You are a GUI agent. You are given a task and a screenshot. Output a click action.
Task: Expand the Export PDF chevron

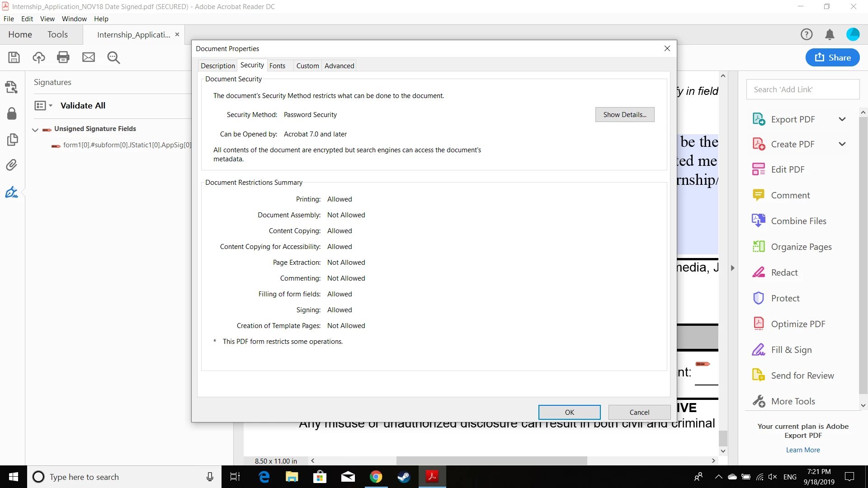click(x=842, y=119)
